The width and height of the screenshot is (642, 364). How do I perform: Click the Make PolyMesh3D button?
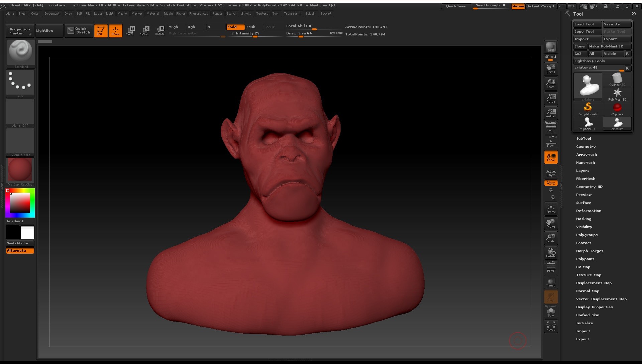pyautogui.click(x=609, y=46)
